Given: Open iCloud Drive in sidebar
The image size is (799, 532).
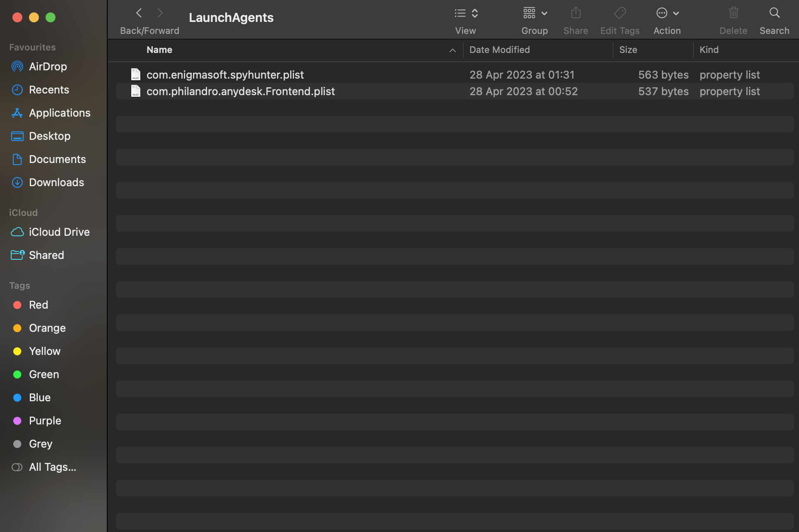Looking at the screenshot, I should pos(59,232).
